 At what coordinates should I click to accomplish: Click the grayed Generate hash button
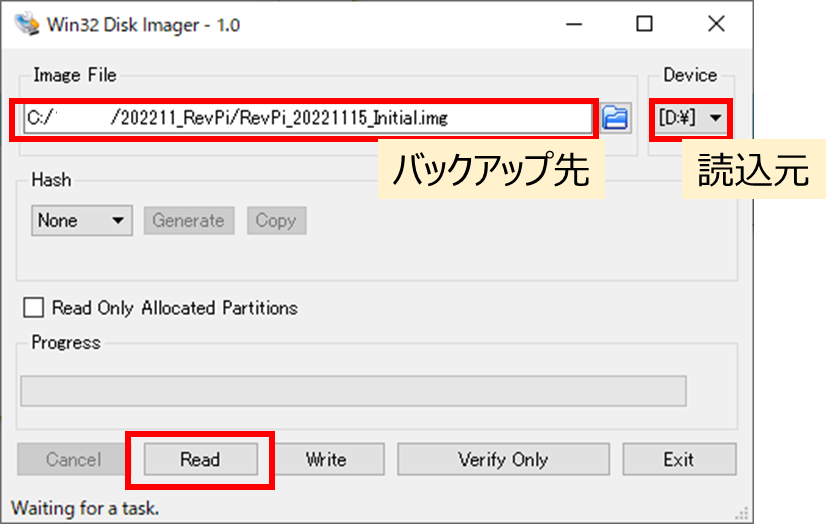tap(189, 221)
